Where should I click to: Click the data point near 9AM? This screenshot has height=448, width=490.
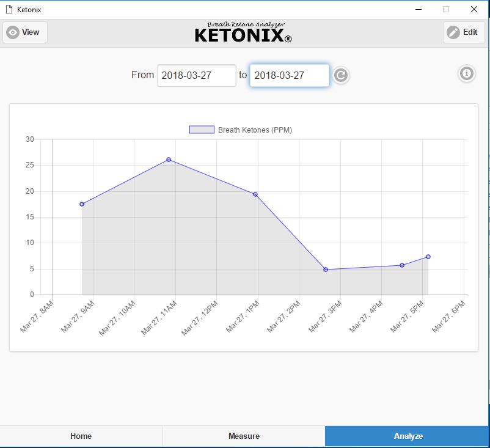(82, 204)
